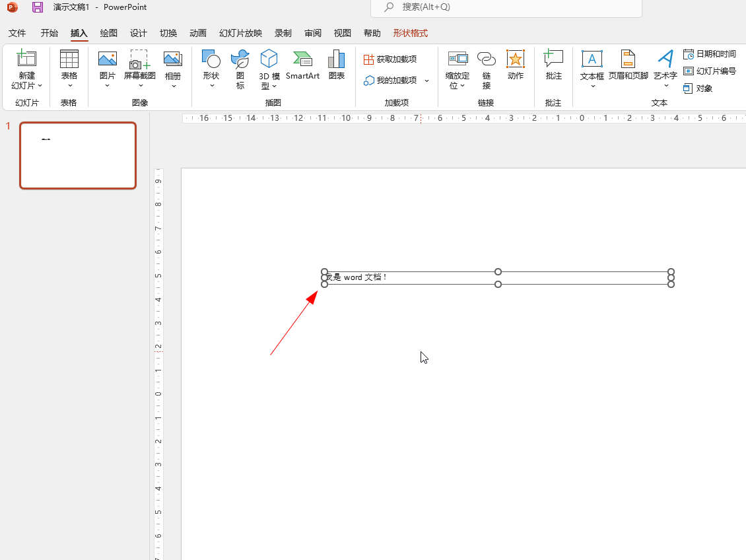Viewport: 746px width, 560px height.
Task: Click the Link (链接) icon
Action: 487,60
